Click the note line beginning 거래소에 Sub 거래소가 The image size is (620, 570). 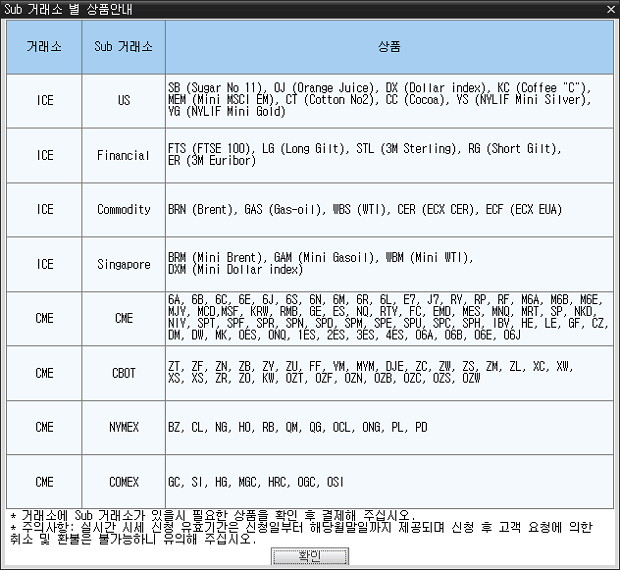click(x=213, y=515)
